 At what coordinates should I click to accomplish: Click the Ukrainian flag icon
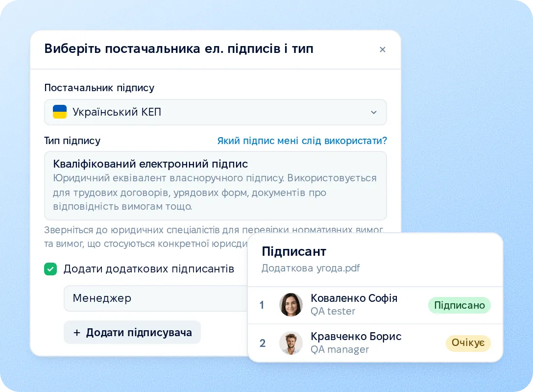[60, 112]
